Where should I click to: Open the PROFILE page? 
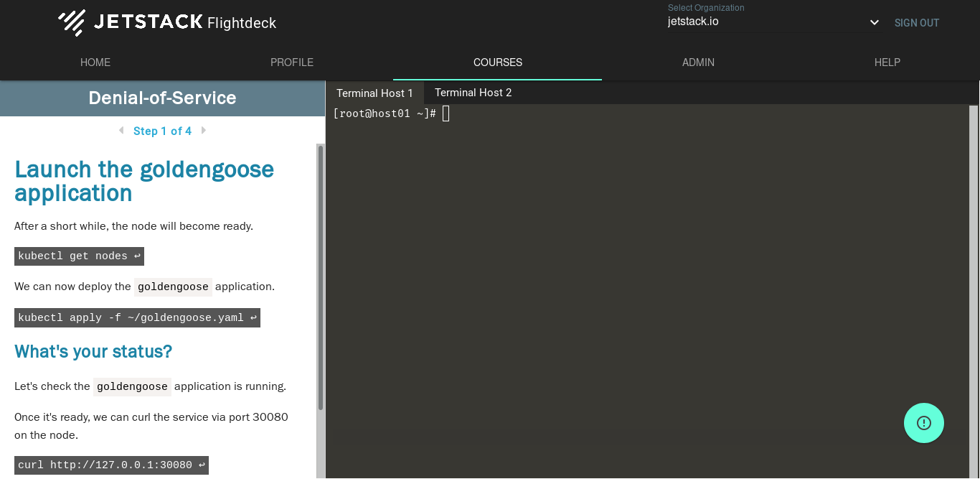[292, 62]
